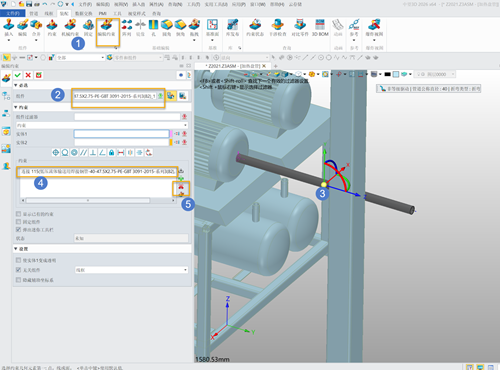
Task: Add a new document tab with plus
Action: [x=275, y=66]
